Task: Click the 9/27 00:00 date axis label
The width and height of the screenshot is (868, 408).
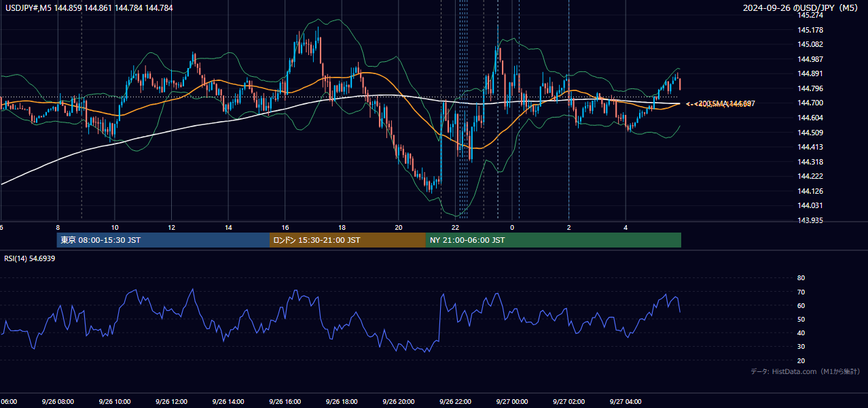Action: click(512, 402)
